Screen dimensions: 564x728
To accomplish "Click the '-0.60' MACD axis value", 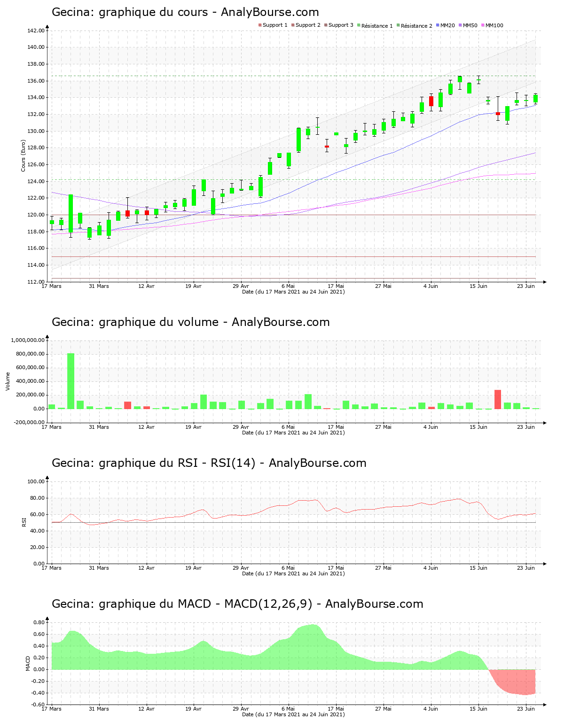I will point(38,705).
